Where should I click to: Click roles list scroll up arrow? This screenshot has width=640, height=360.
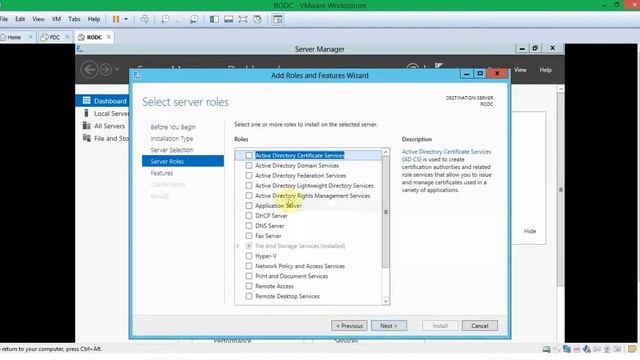point(385,152)
